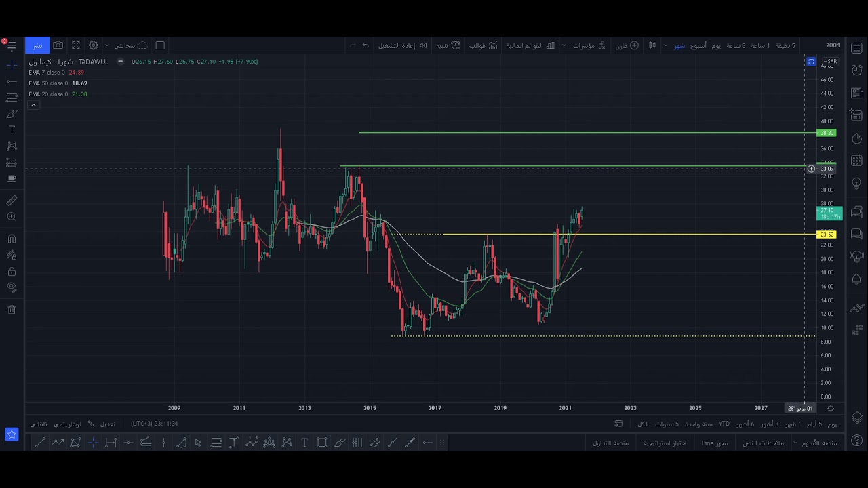The width and height of the screenshot is (868, 488).
Task: Enter fullscreen mode
Action: coord(76,45)
